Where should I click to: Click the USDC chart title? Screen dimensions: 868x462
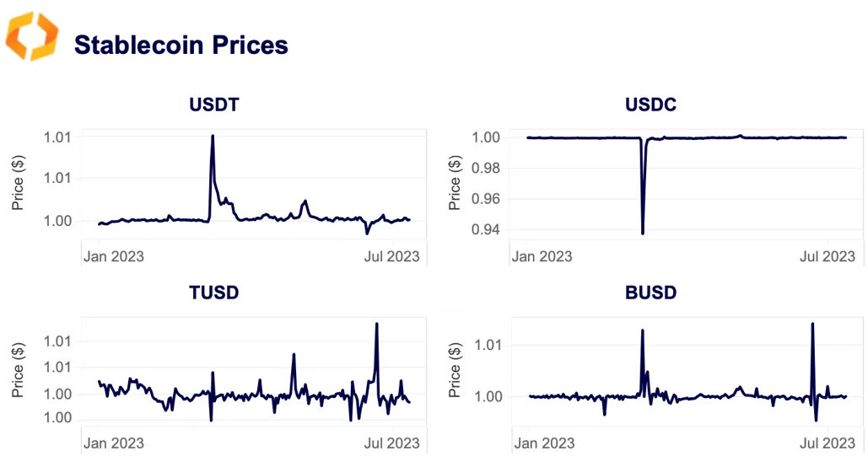coord(650,105)
